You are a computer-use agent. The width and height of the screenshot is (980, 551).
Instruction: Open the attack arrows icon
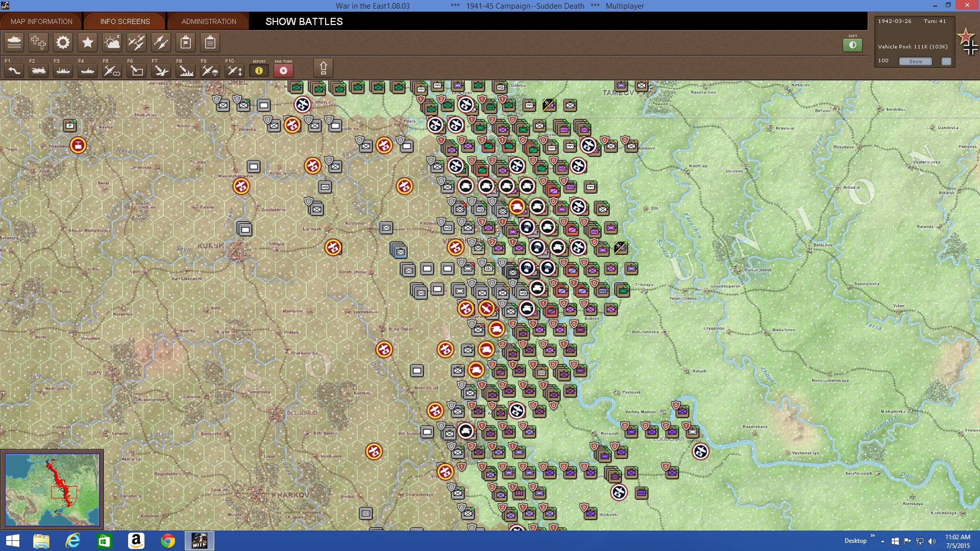161,42
